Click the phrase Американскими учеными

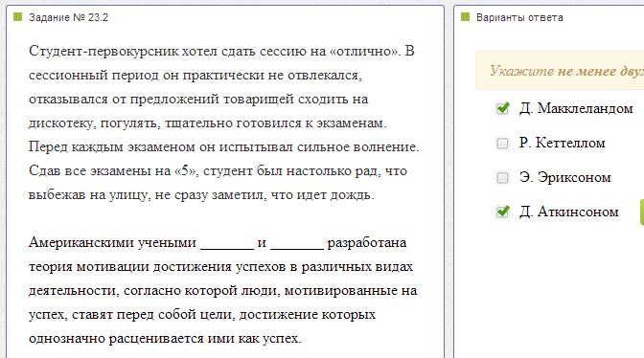[112, 243]
